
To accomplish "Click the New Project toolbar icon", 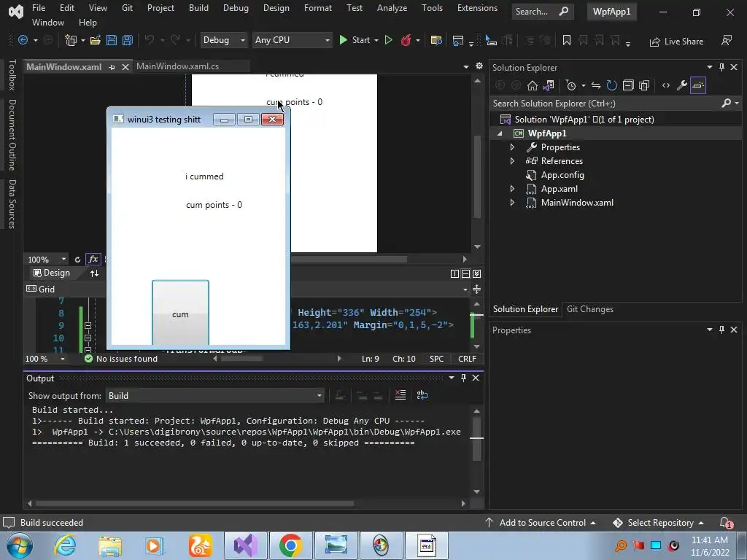I will click(x=71, y=41).
